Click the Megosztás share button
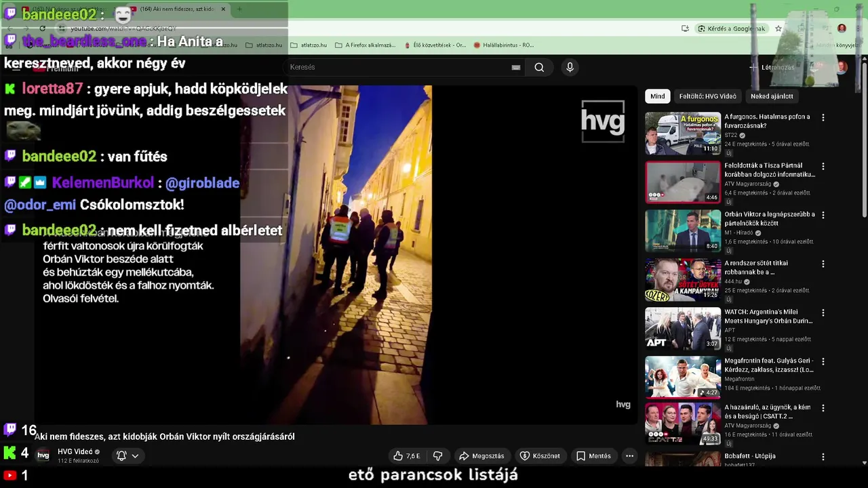This screenshot has width=868, height=488. click(x=481, y=456)
